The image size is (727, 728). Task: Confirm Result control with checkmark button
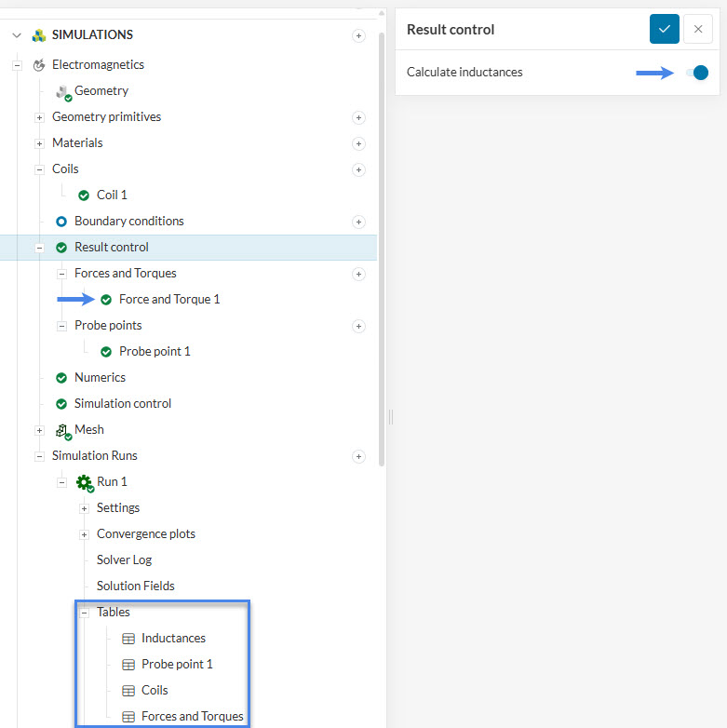664,29
